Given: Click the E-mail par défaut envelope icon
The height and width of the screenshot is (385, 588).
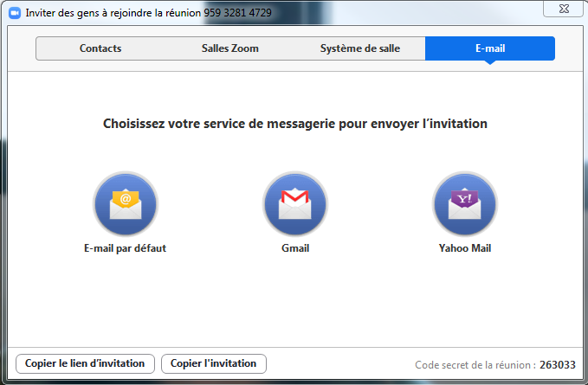Looking at the screenshot, I should [126, 204].
